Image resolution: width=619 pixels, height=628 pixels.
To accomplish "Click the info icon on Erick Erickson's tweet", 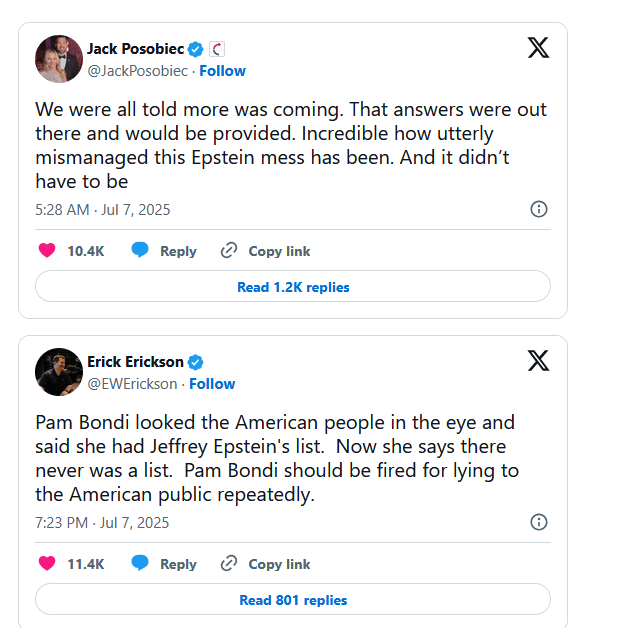I will 538,522.
